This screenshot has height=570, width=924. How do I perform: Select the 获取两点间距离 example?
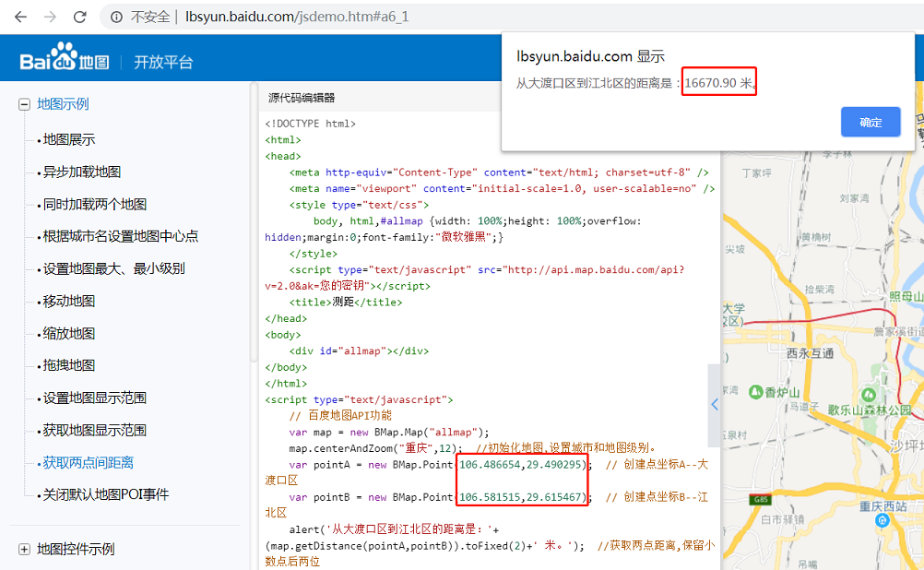click(x=89, y=463)
